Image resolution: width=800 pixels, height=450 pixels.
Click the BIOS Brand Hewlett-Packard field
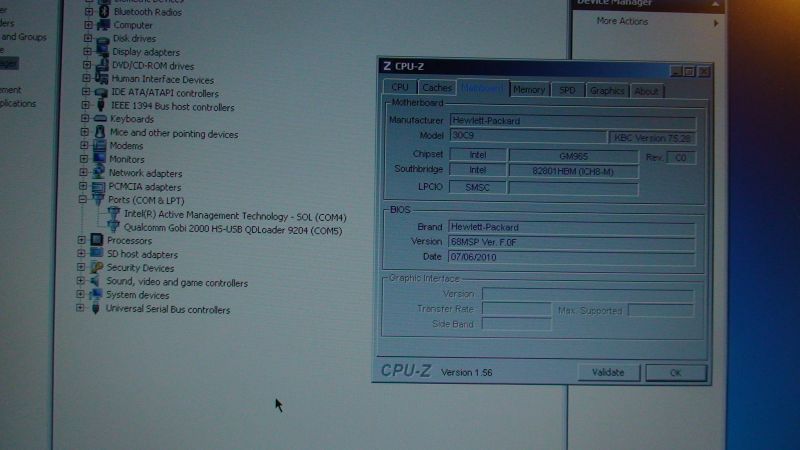(571, 227)
